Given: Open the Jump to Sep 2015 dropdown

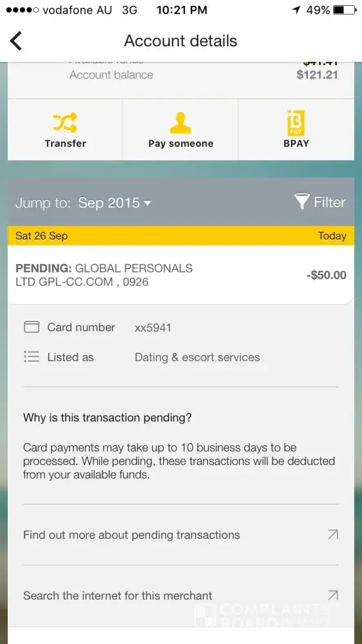Looking at the screenshot, I should pyautogui.click(x=83, y=202).
